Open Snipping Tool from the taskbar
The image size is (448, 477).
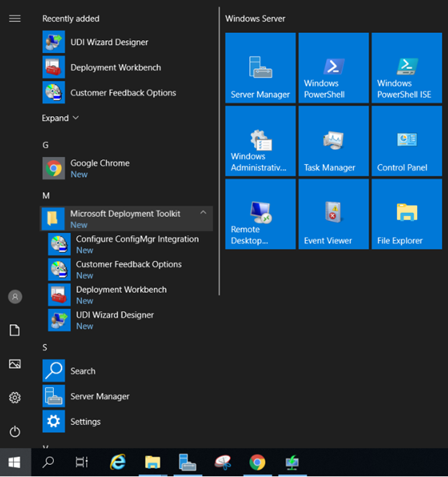[223, 463]
